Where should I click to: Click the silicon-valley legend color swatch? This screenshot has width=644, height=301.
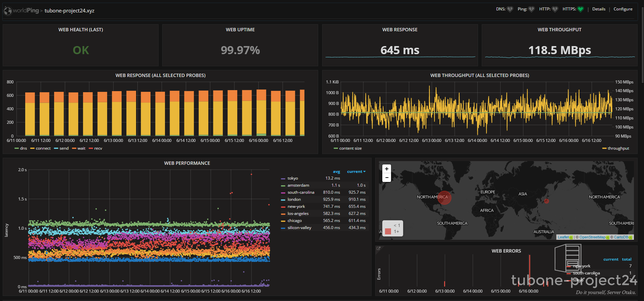point(283,228)
